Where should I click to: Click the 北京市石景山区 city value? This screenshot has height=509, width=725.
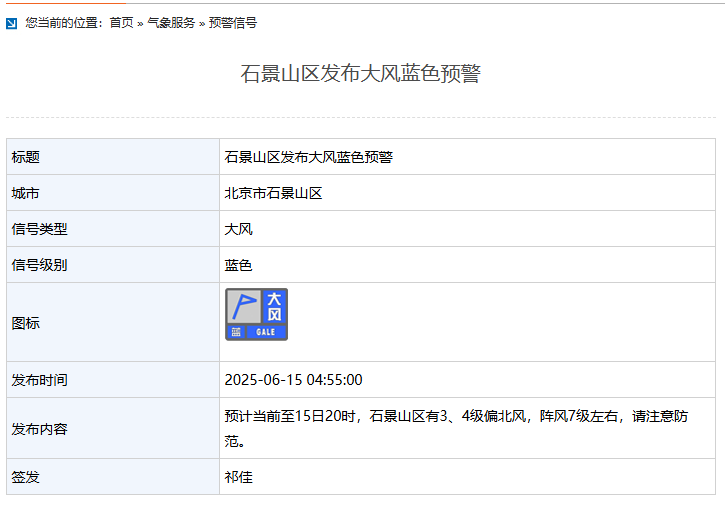(273, 193)
